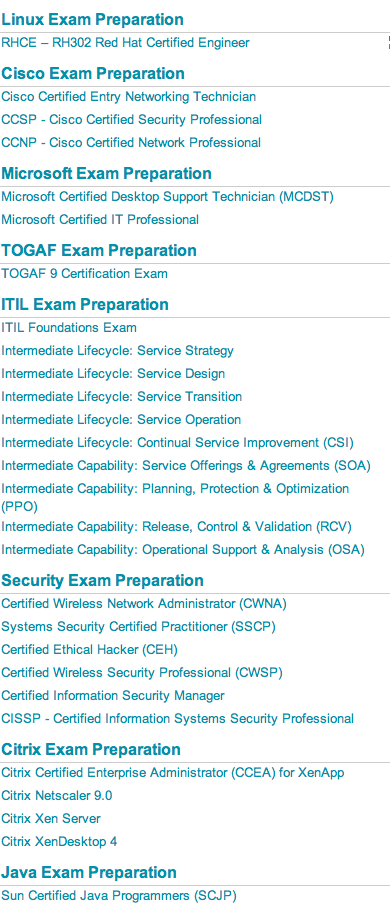Open Citrix Netscaler 9.0 link
The image size is (390, 907).
[57, 796]
